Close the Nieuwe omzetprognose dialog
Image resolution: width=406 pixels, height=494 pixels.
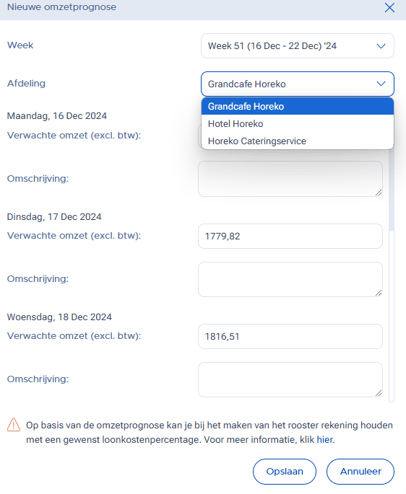(x=389, y=7)
